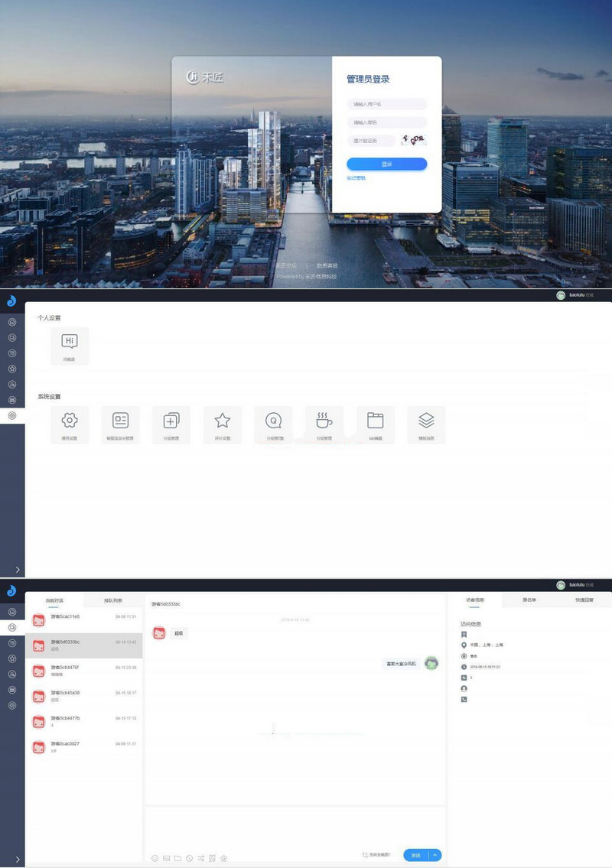Click the blue 登录 login button
The width and height of the screenshot is (612, 868).
point(386,164)
